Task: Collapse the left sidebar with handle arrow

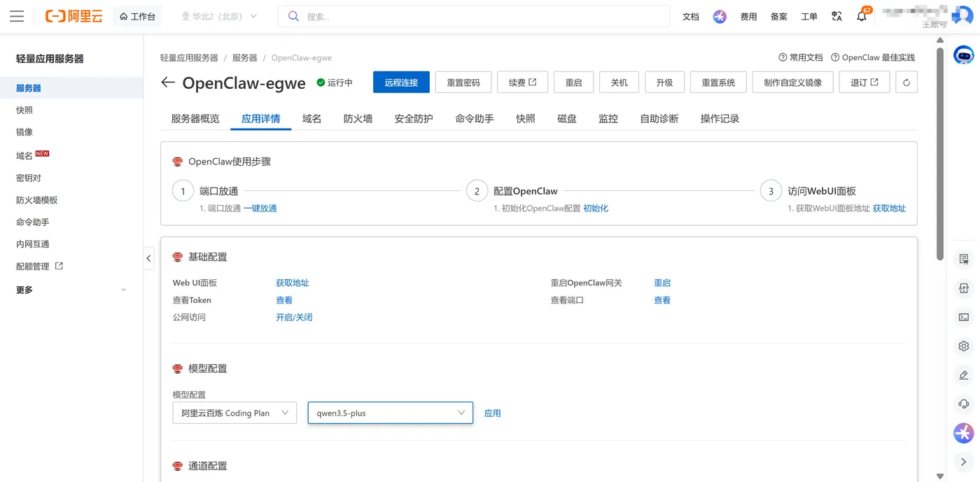Action: point(148,258)
